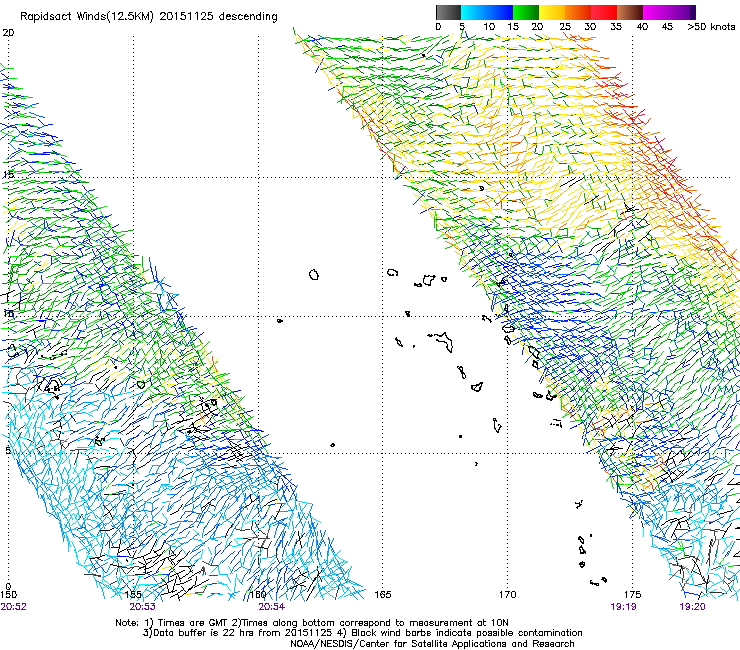This screenshot has height=650, width=740.
Task: Click the longitude label '175'
Action: 632,595
